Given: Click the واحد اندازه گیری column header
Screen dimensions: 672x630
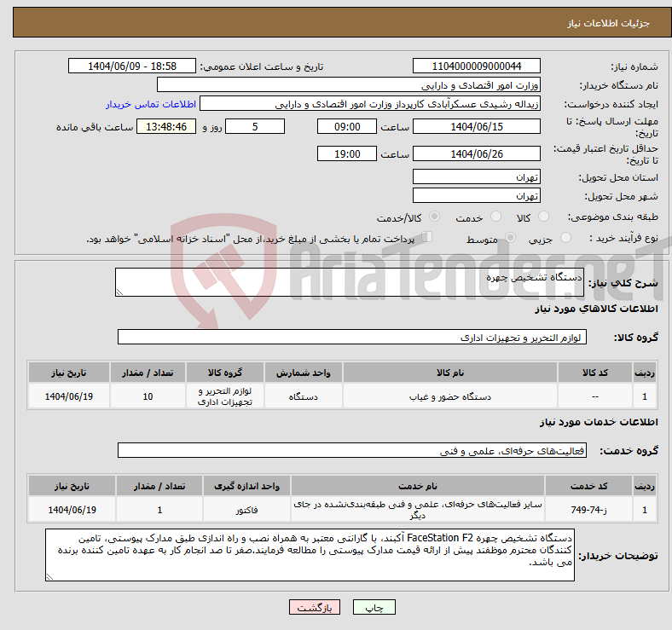Looking at the screenshot, I should click(246, 486).
